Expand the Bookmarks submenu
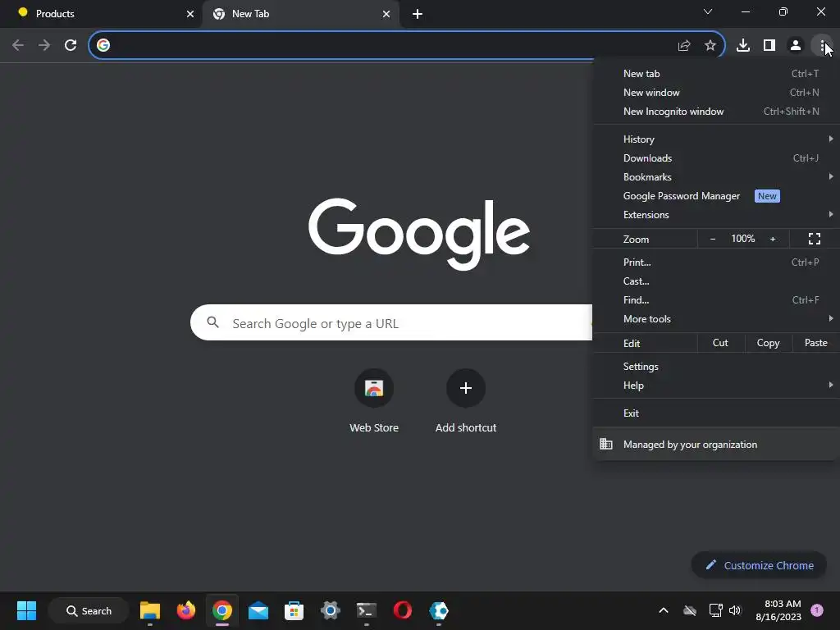Viewport: 840px width, 630px height. pyautogui.click(x=716, y=177)
